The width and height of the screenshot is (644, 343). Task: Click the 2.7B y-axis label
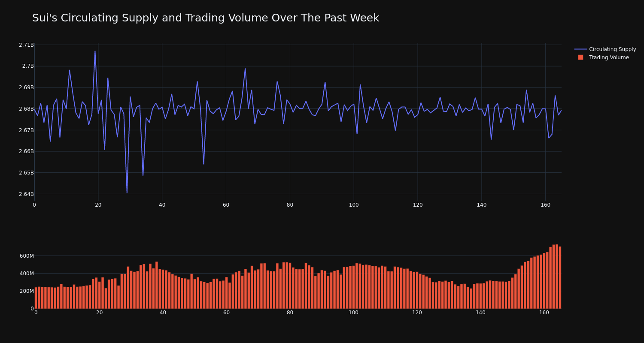(28, 66)
